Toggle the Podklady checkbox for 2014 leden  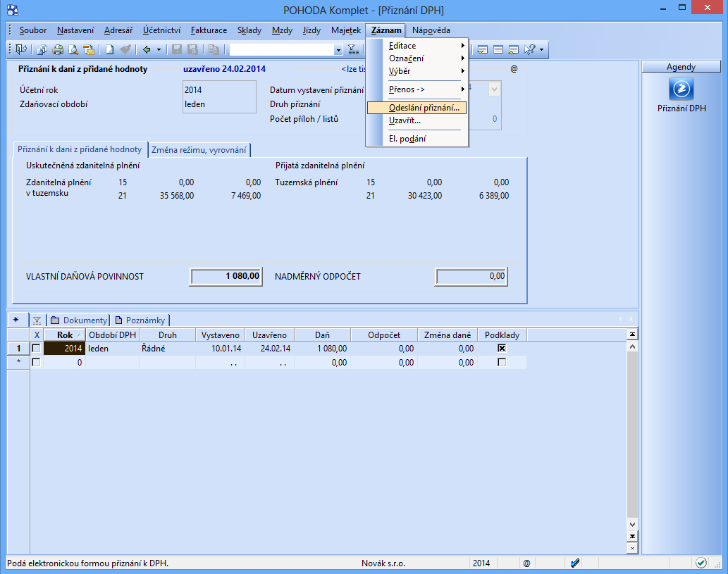point(502,349)
